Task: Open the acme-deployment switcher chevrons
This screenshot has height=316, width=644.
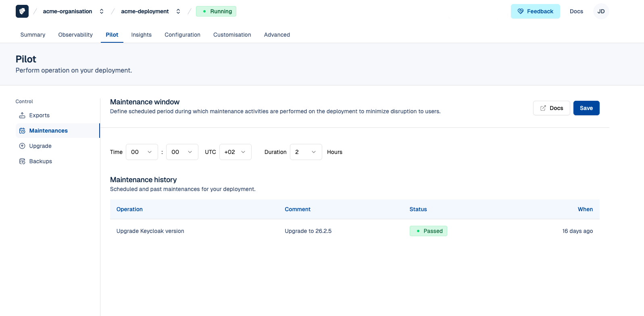Action: pos(178,11)
